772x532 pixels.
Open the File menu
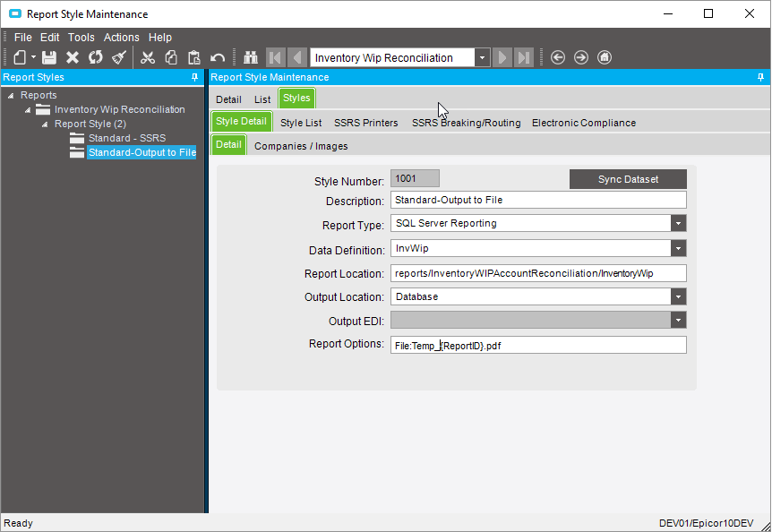pos(22,38)
